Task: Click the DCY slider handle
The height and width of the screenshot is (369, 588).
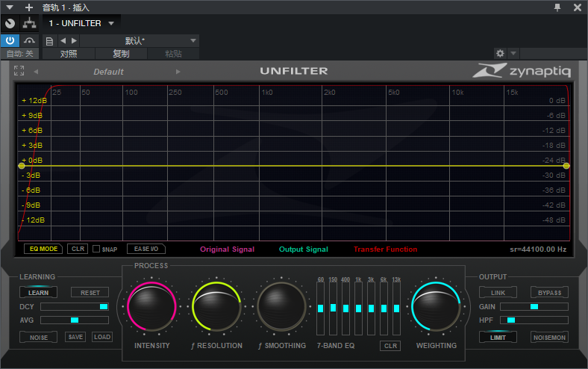Action: pos(104,307)
